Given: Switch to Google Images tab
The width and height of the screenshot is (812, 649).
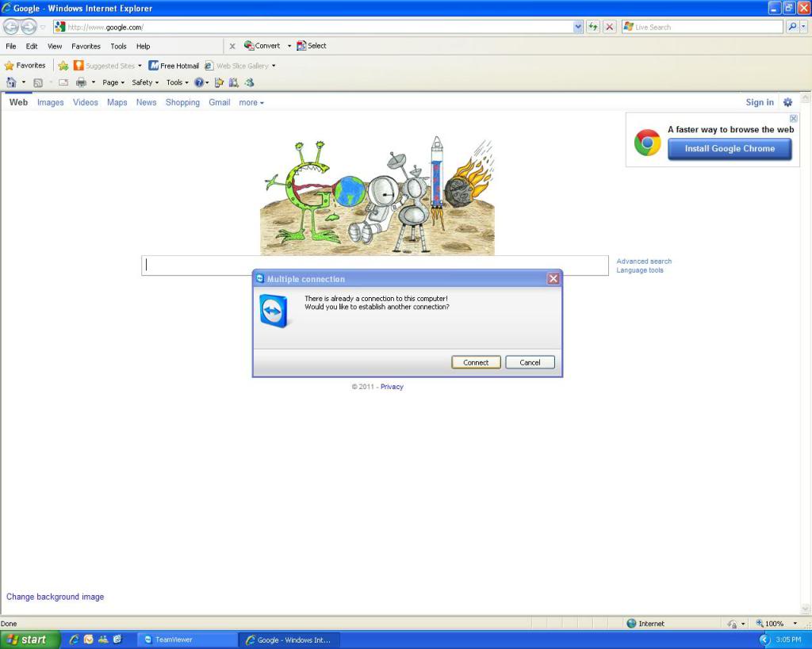Looking at the screenshot, I should (x=50, y=102).
